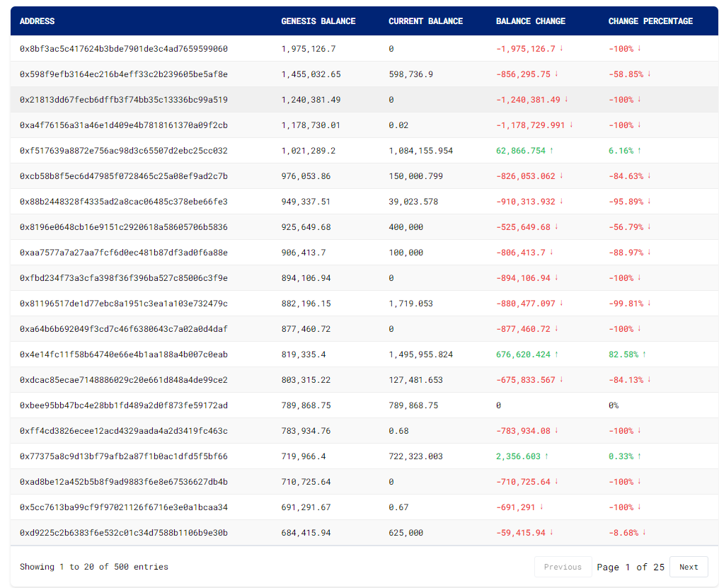Select the address row starting 0xf517639a8872
Viewport: 719px width, 588px height.
(x=123, y=151)
